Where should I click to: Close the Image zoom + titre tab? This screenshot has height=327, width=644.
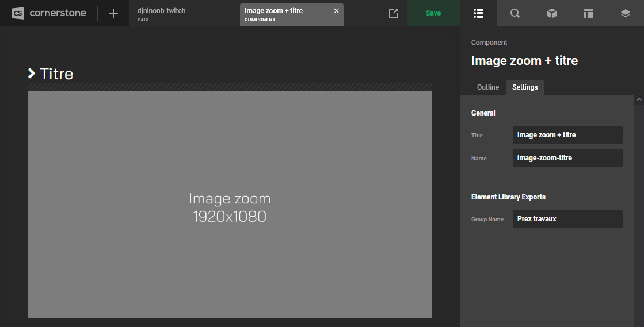click(x=337, y=11)
